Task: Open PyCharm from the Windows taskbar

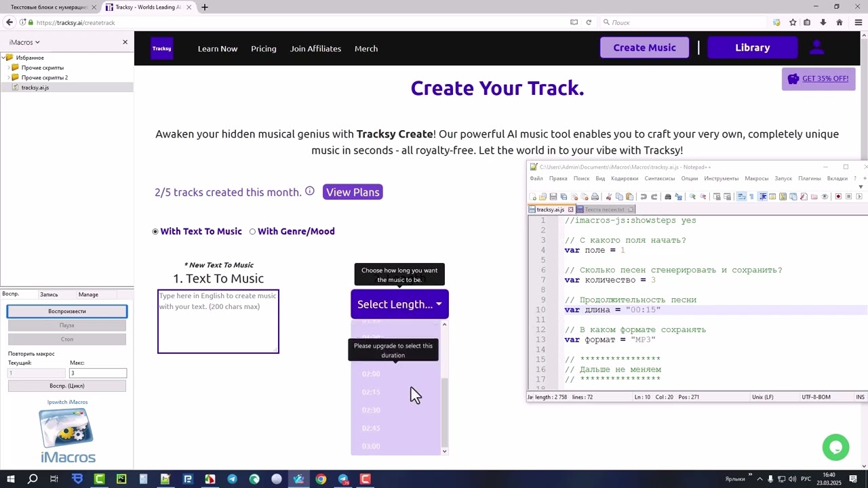Action: coord(121,479)
